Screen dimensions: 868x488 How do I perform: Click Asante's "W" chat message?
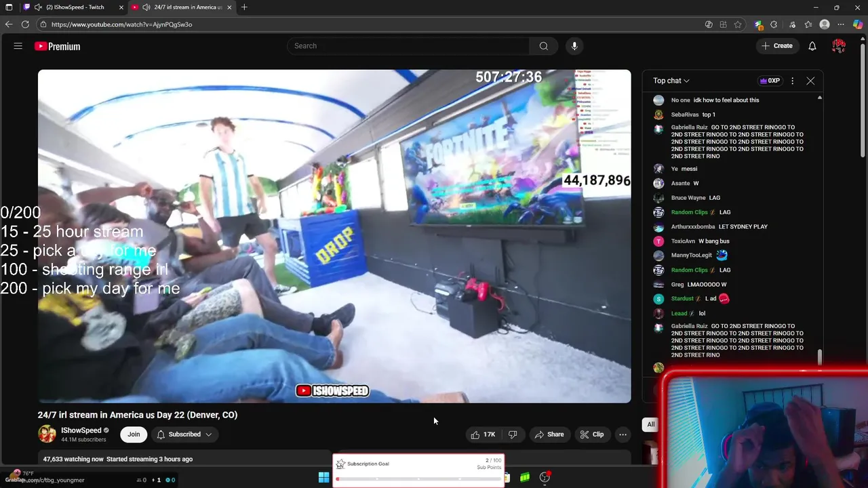[696, 183]
